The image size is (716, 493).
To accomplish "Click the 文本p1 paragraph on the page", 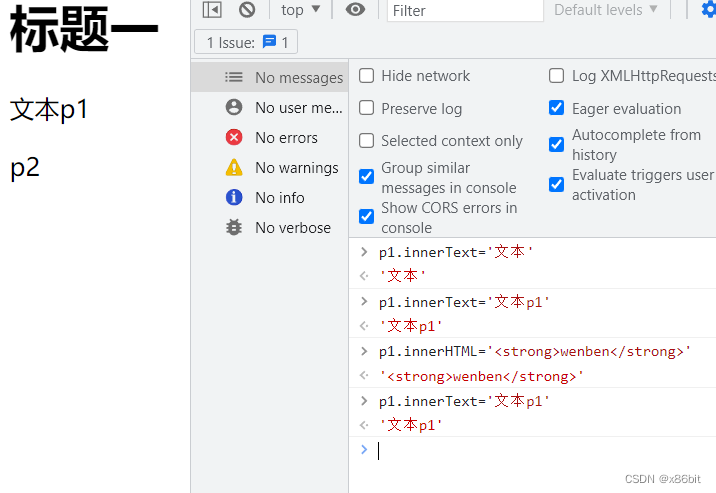I will point(48,110).
